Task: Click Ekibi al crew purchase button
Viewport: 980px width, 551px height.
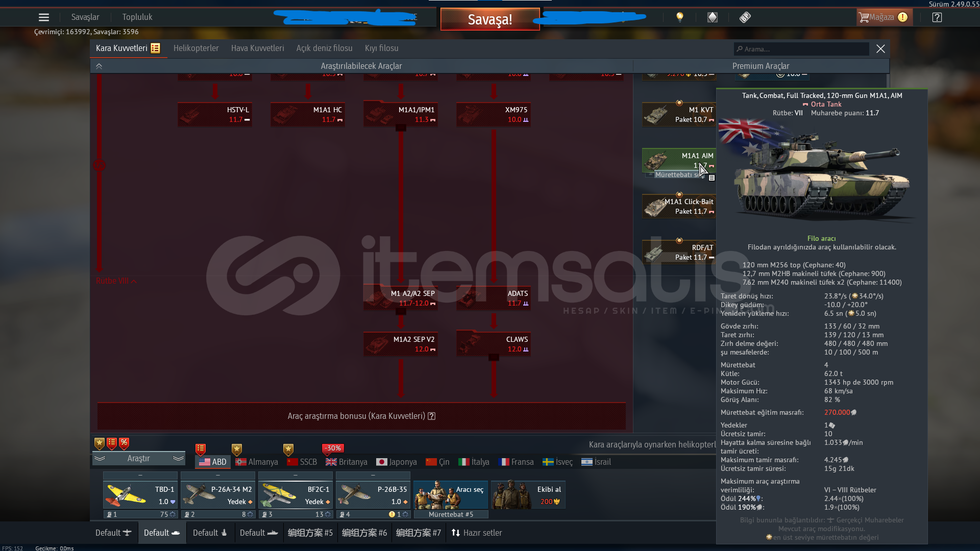Action: (528, 495)
